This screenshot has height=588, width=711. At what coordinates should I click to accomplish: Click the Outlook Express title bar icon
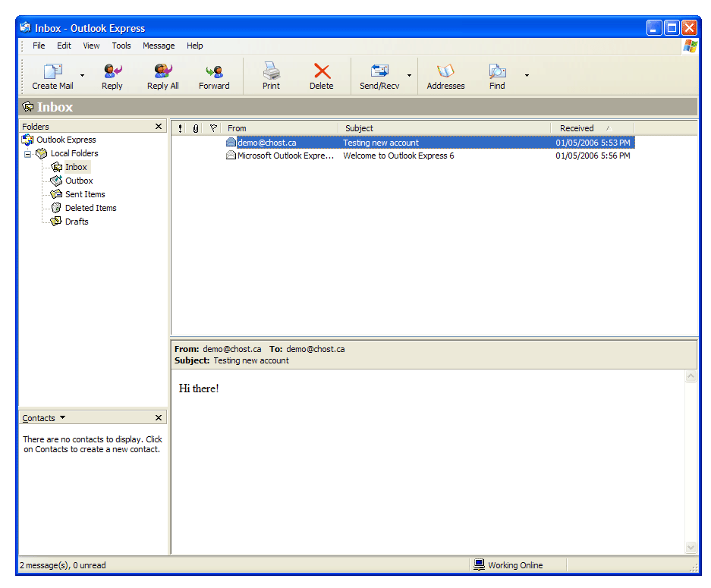[25, 27]
